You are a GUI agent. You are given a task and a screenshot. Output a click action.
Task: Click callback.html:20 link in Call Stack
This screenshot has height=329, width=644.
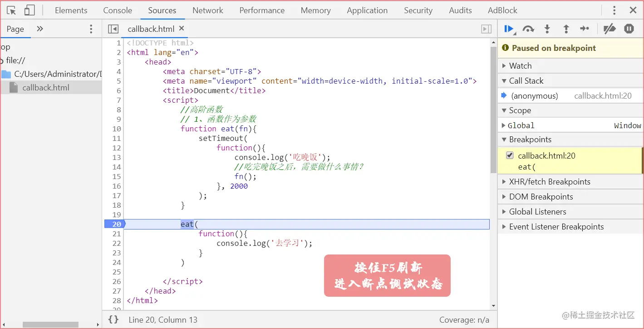coord(603,96)
